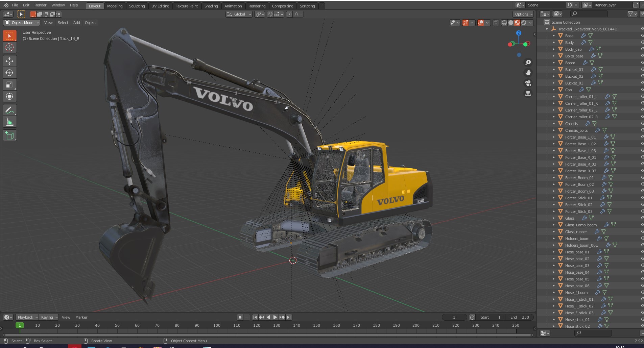Toggle X-ray view
The image size is (644, 348).
click(496, 23)
